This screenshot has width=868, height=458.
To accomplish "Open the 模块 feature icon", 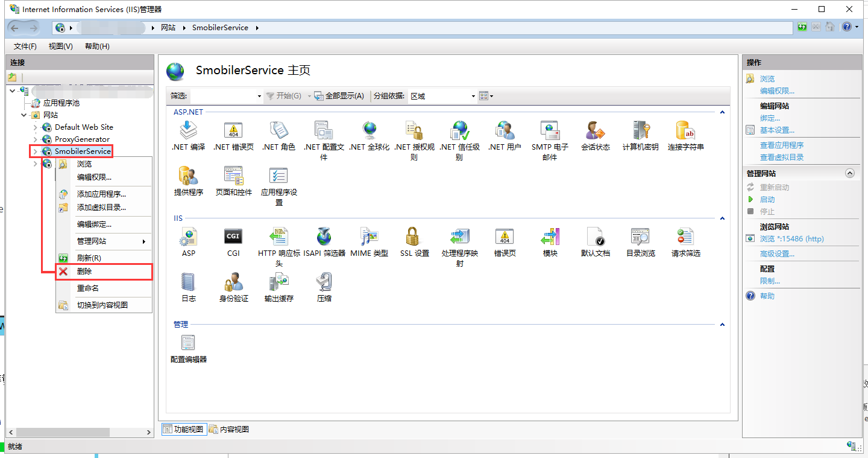I will [550, 242].
